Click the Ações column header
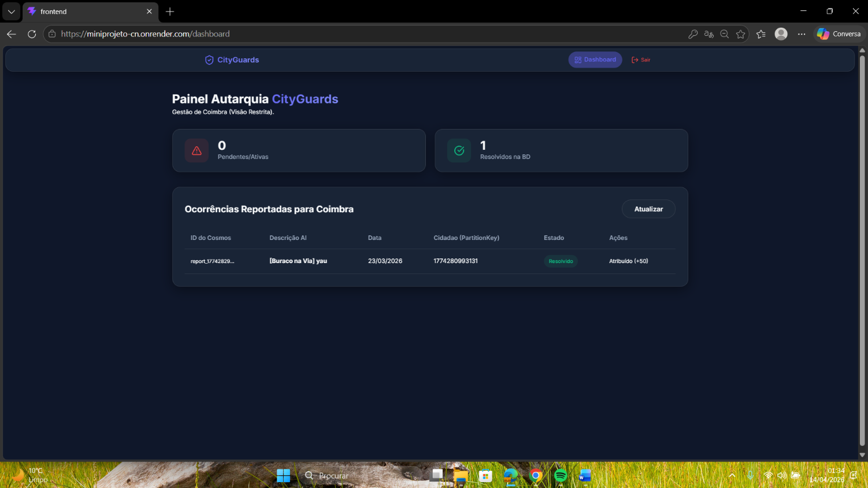868x488 pixels. tap(618, 238)
